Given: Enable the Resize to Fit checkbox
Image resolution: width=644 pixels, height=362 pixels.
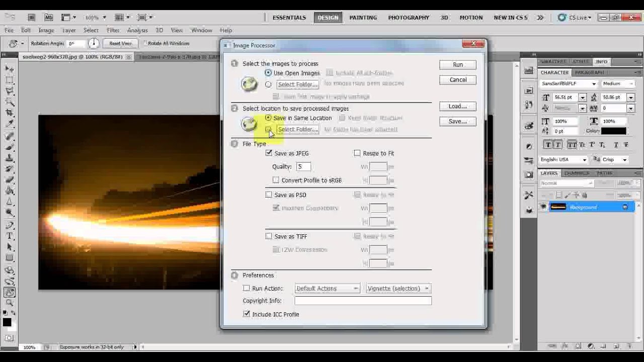Looking at the screenshot, I should pos(357,153).
